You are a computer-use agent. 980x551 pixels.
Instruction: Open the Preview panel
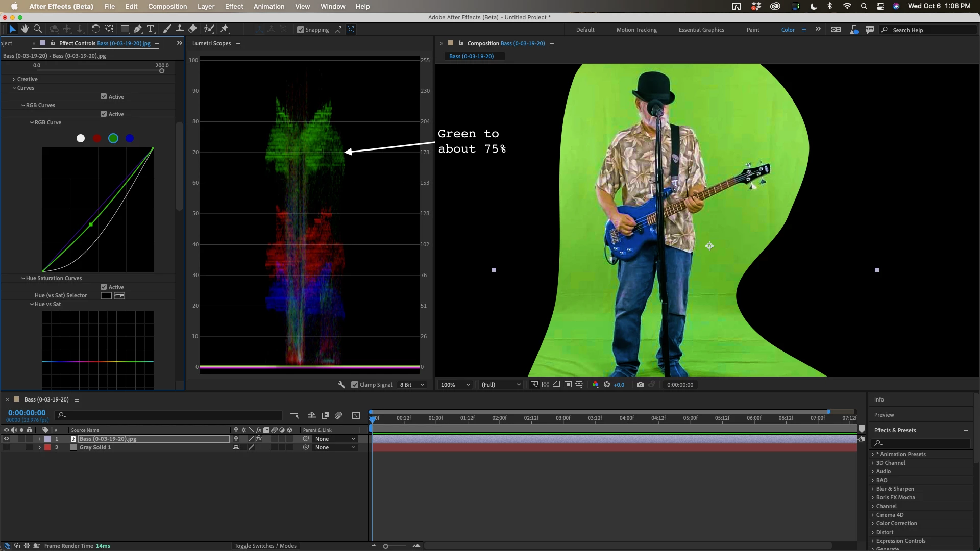(x=884, y=415)
